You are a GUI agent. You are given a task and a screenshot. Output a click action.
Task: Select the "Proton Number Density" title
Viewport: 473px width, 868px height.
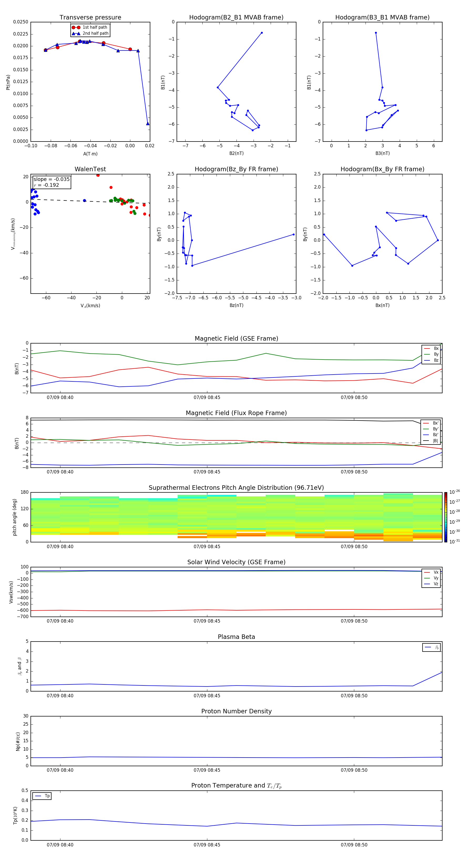236,711
